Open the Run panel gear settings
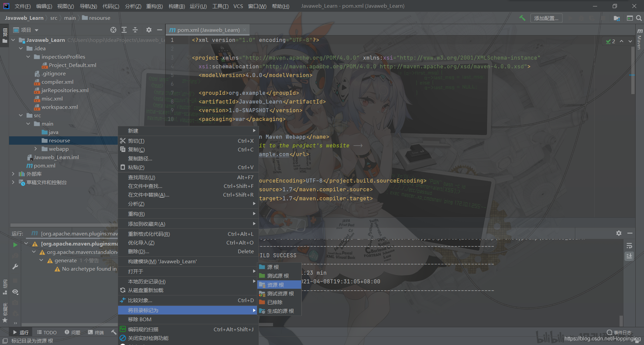This screenshot has width=644, height=345. (619, 233)
